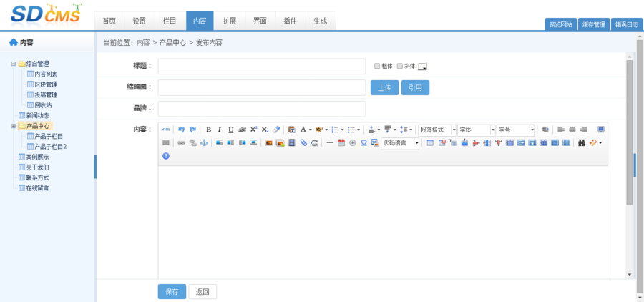Insert date with the calendar icon
This screenshot has width=644, height=302.
point(341,142)
